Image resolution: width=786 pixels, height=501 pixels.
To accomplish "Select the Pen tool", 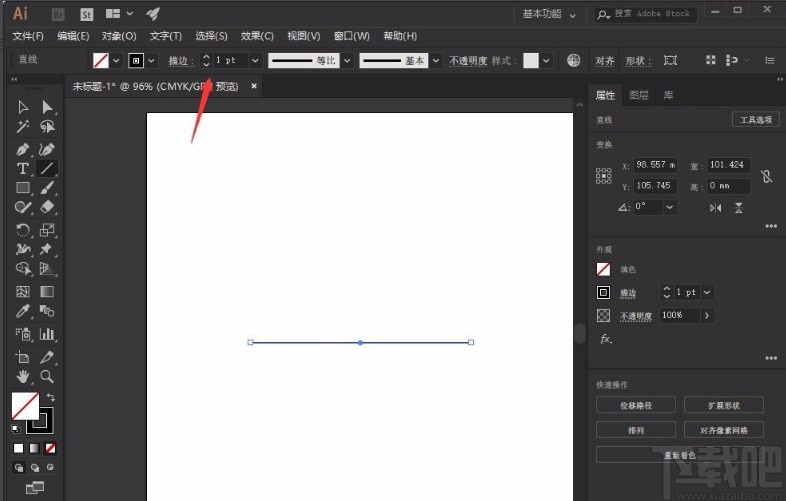I will (23, 149).
